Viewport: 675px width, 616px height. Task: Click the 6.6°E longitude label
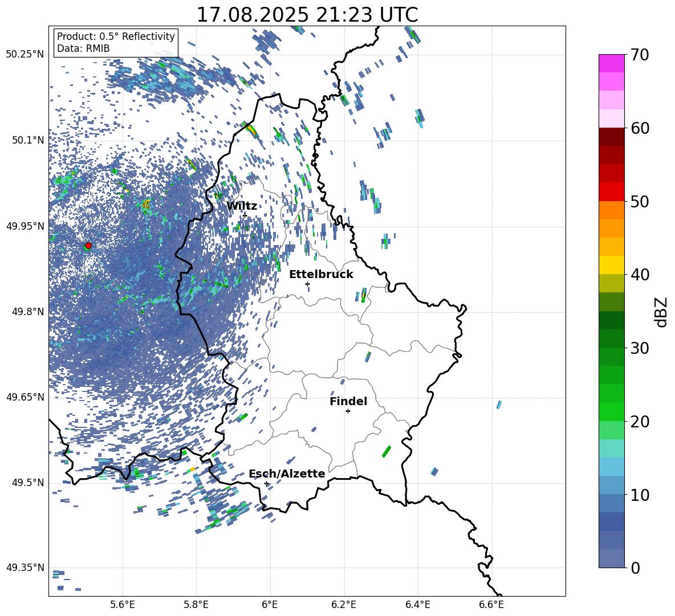[491, 605]
